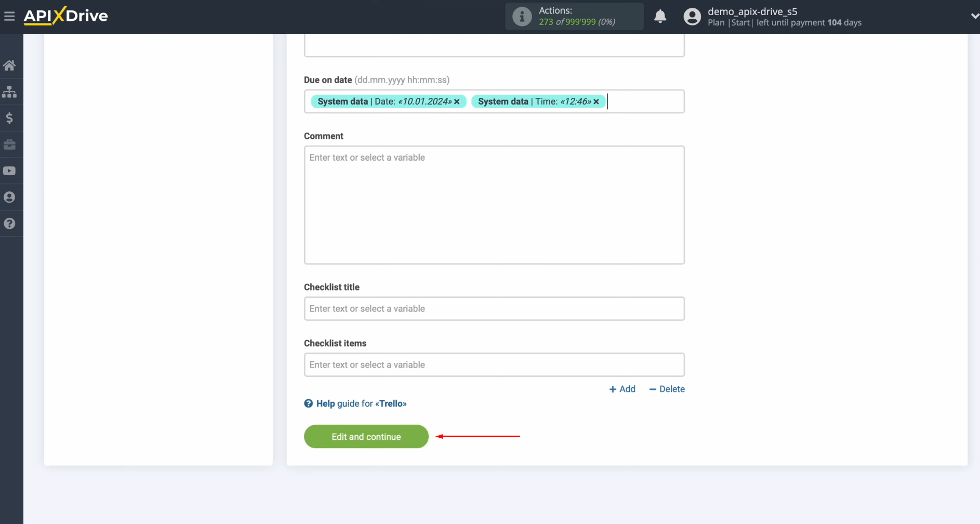The image size is (980, 524).
Task: Open the Payments dollar icon in sidebar
Action: [10, 118]
